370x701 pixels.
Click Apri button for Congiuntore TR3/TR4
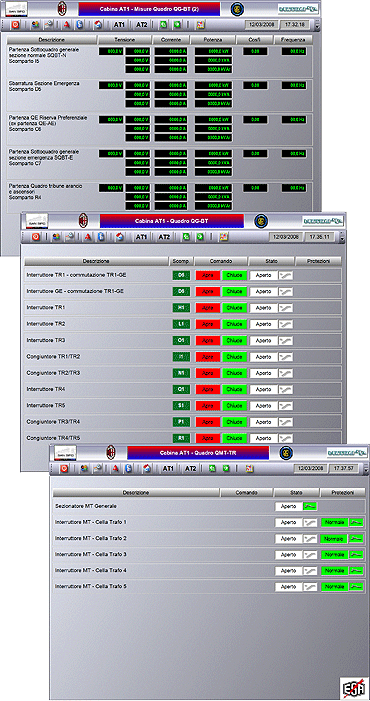point(208,422)
